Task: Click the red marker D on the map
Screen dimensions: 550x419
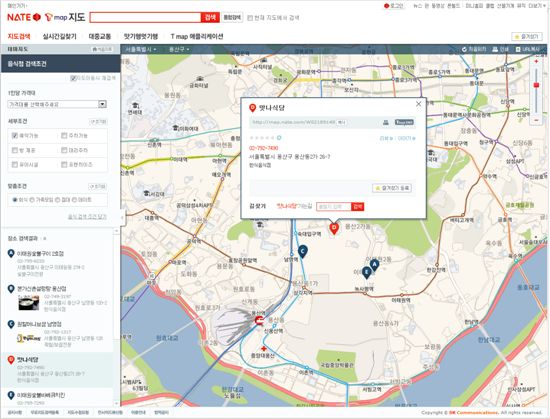Action: 334,229
